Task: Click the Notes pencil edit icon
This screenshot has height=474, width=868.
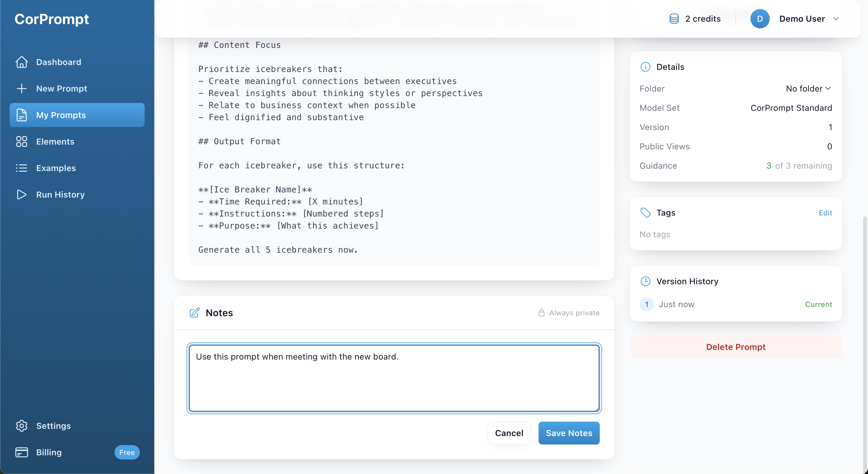Action: (194, 313)
